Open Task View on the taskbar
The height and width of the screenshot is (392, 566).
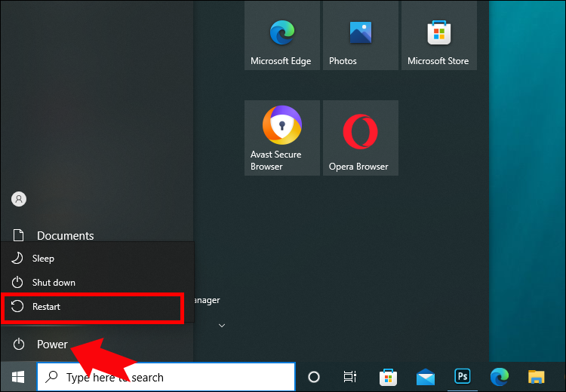[x=349, y=377]
